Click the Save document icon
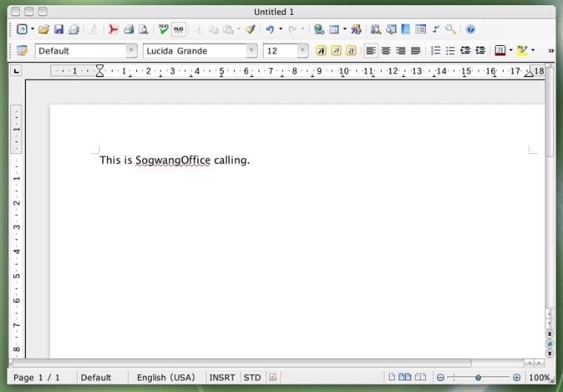The image size is (563, 392). coord(59,30)
